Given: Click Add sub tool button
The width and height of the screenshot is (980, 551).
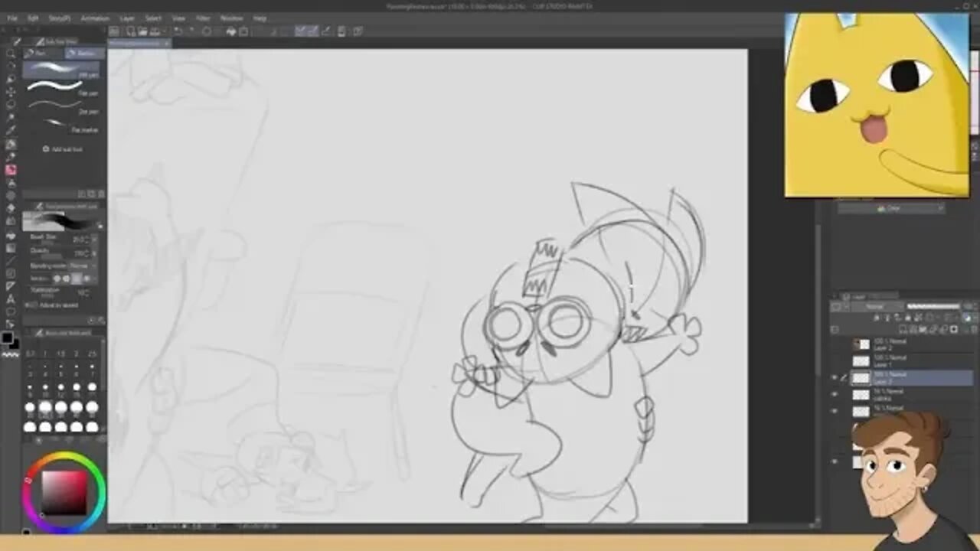Looking at the screenshot, I should (63, 149).
